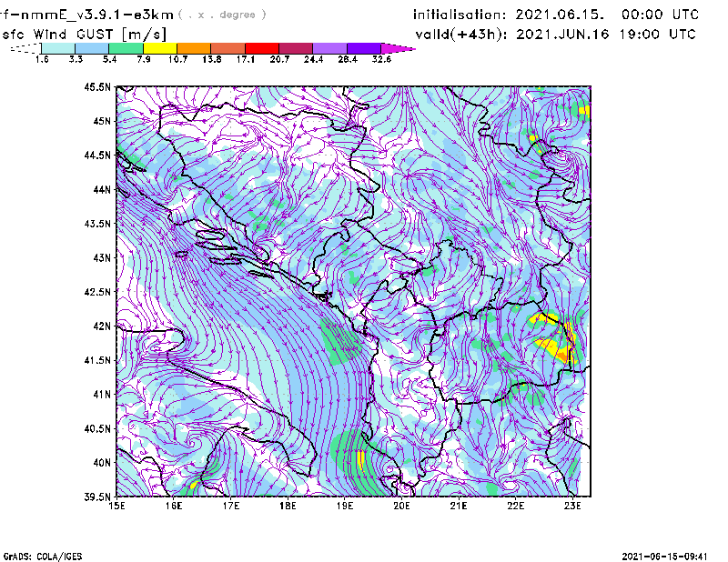Click latitude label 41.5N

click(x=97, y=360)
